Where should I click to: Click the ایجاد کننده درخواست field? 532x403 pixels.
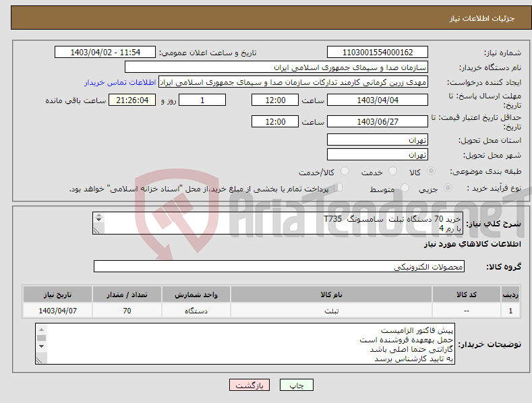tap(293, 82)
